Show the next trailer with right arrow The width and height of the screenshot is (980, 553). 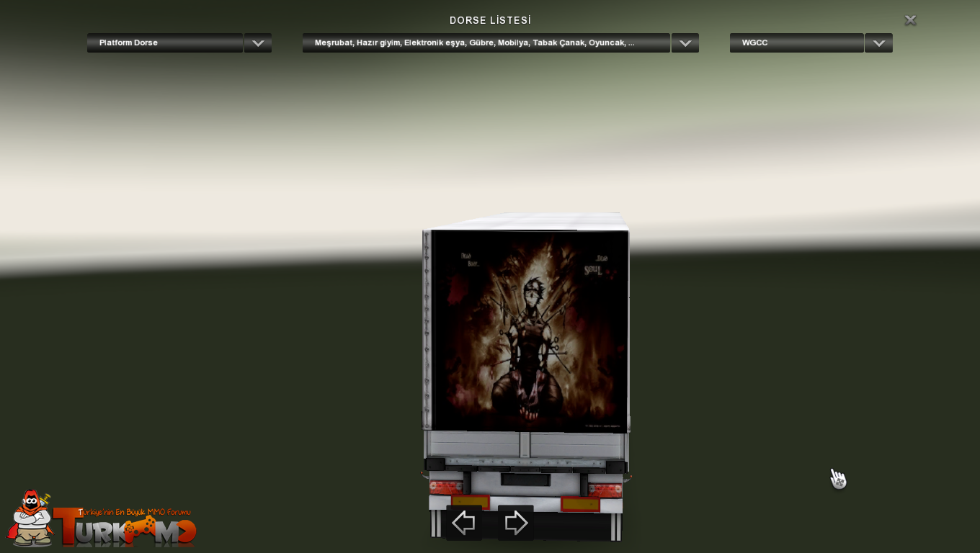516,523
